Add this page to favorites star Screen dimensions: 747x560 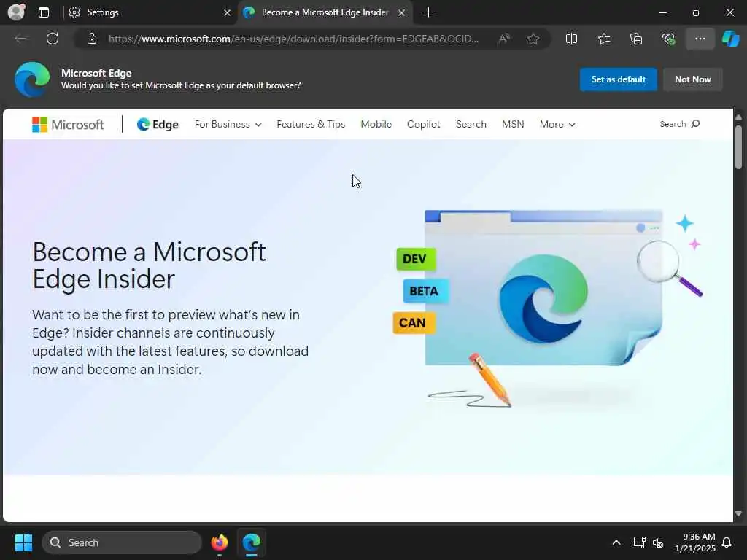coord(533,39)
